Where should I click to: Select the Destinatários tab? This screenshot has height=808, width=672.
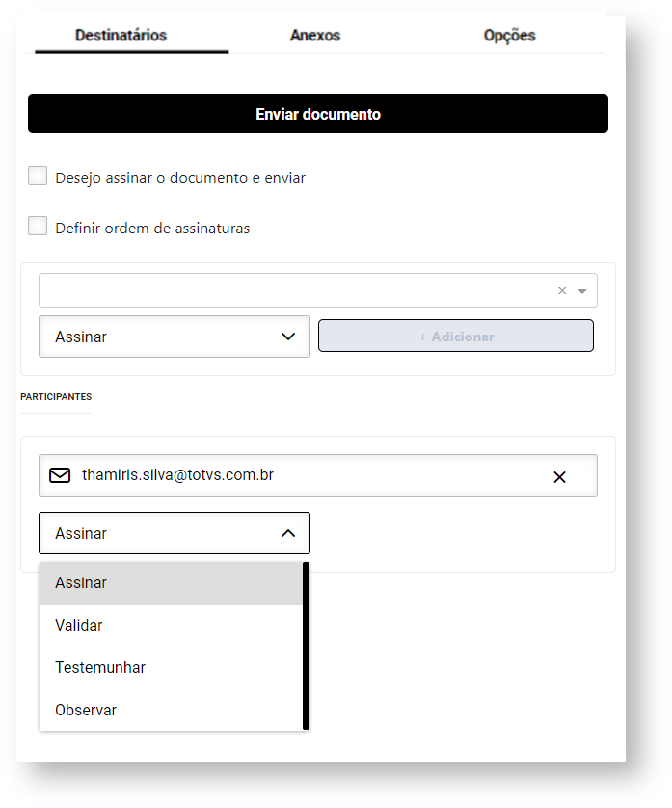pos(121,36)
